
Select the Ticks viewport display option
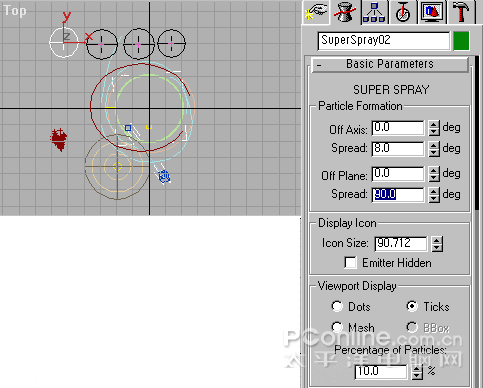(x=412, y=306)
